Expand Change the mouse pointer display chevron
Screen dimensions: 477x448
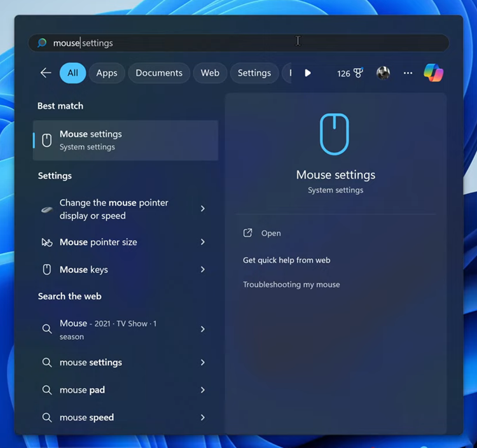(203, 209)
